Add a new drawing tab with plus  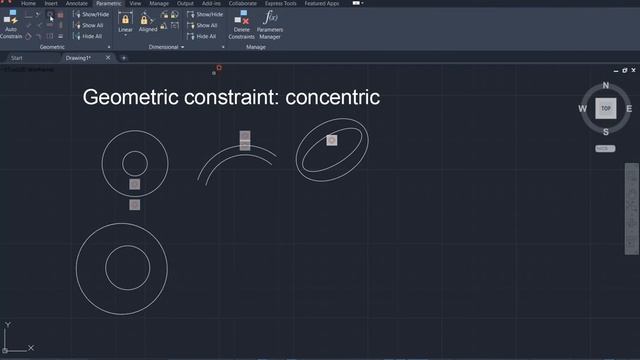pos(124,58)
